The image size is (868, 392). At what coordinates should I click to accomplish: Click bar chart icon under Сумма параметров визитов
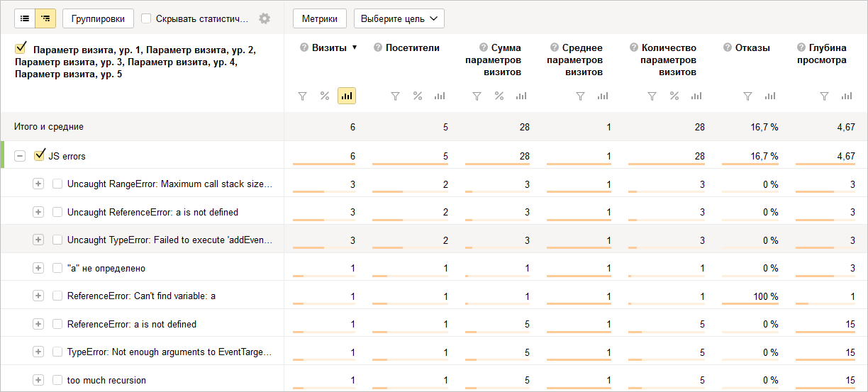521,96
